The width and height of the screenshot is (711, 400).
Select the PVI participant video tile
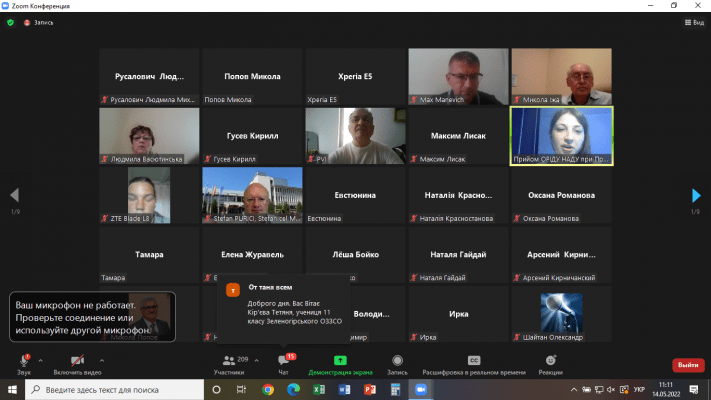point(355,136)
